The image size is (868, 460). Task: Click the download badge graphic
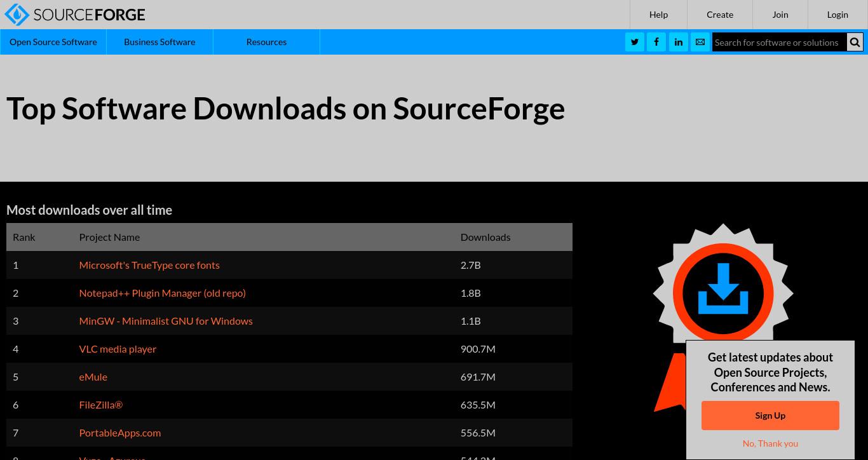(x=723, y=294)
